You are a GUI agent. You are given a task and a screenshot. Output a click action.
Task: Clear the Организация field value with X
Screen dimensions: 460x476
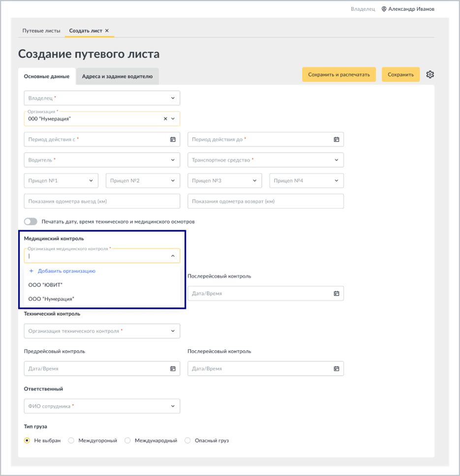165,119
